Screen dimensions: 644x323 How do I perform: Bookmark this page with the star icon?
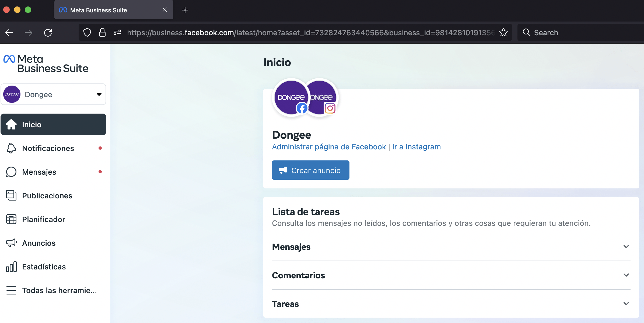point(503,33)
